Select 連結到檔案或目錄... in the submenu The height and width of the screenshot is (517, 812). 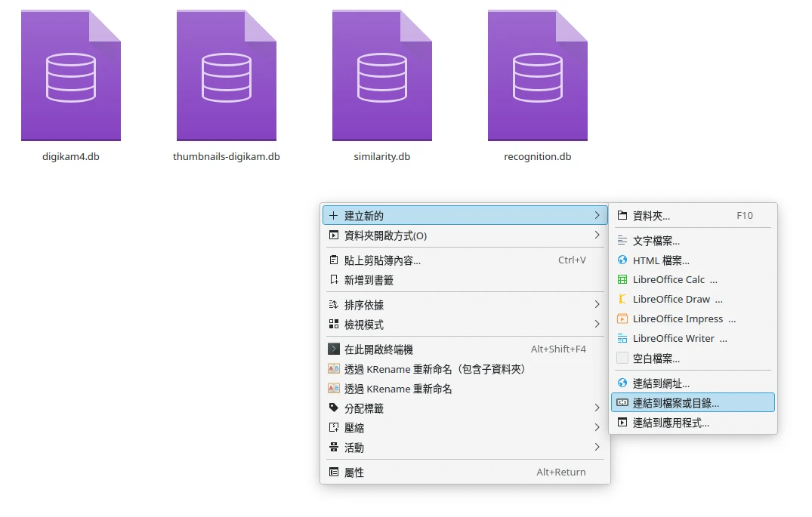point(693,402)
